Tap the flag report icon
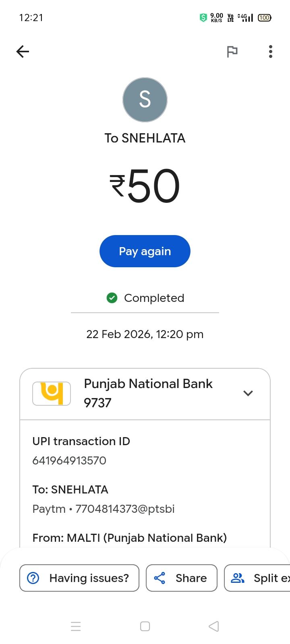290x644 pixels. point(232,52)
